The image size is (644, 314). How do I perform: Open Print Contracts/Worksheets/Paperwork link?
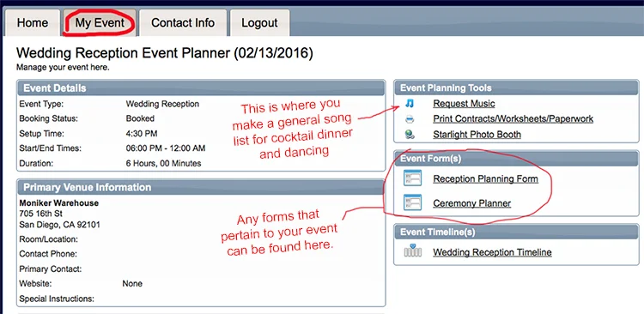tap(513, 119)
